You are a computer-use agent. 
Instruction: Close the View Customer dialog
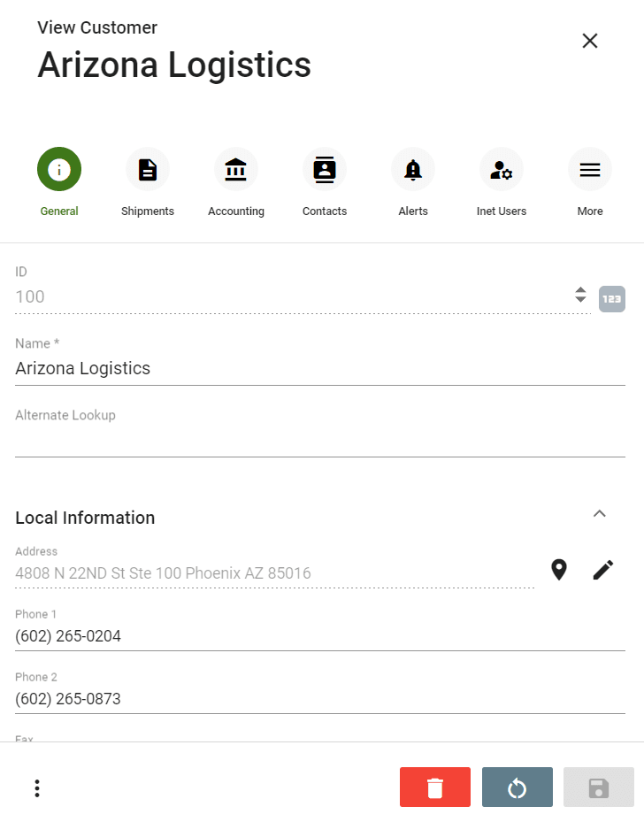tap(590, 40)
